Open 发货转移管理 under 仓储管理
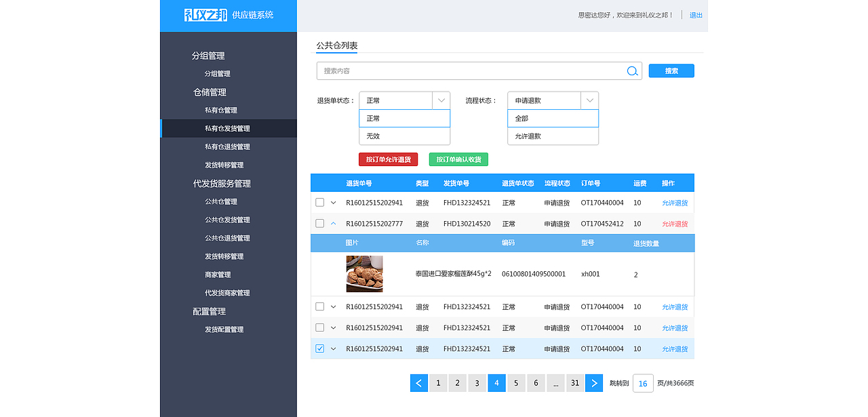868x417 pixels. (224, 165)
